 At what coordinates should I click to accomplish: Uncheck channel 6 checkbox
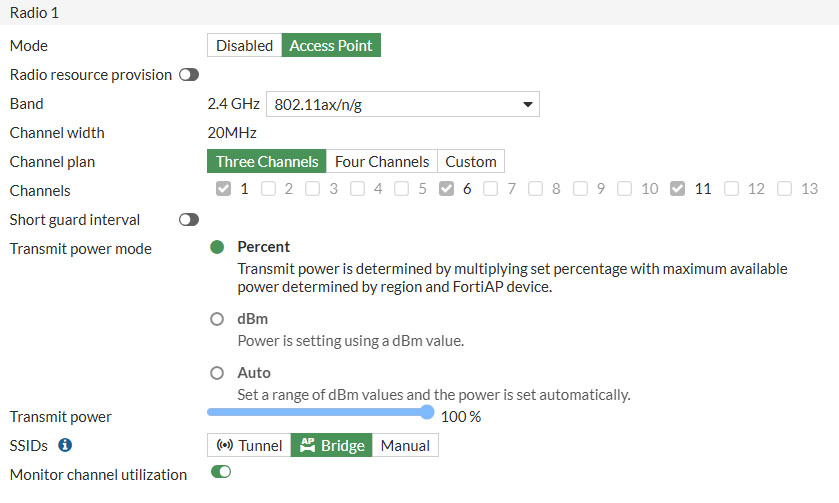point(446,189)
